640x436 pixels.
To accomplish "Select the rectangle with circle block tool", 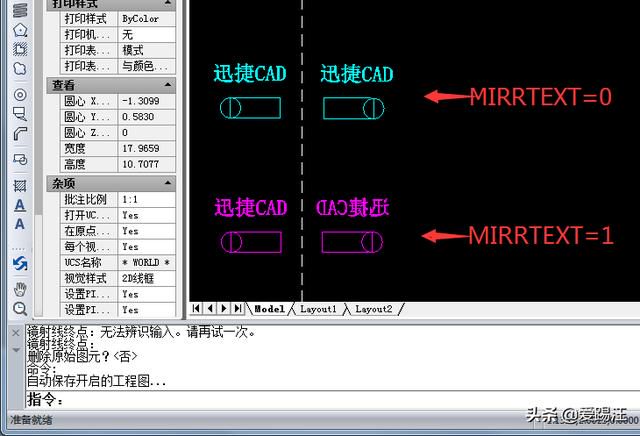I will 20,159.
